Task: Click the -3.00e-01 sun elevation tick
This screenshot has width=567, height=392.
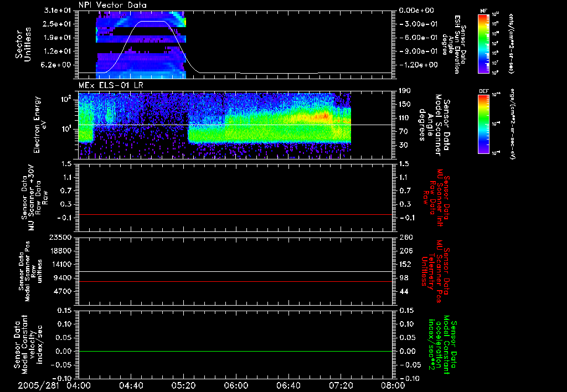Action: 417,24
